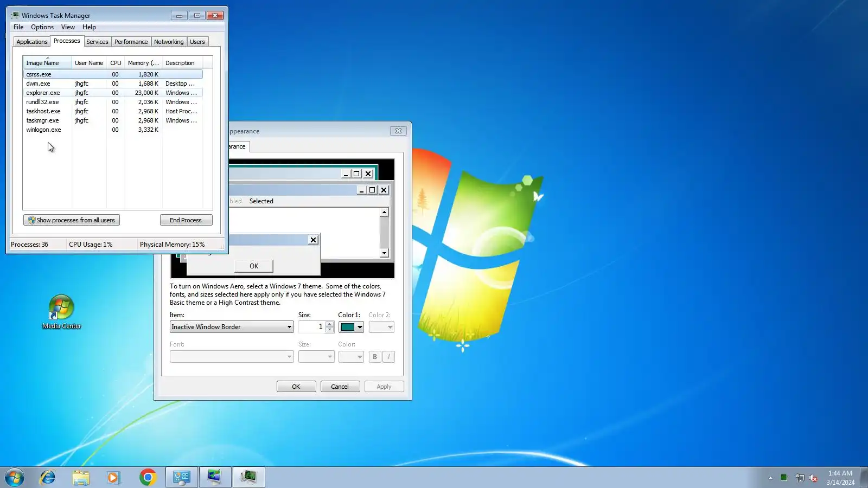The width and height of the screenshot is (868, 488).
Task: Switch to the Services tab
Action: click(x=97, y=42)
